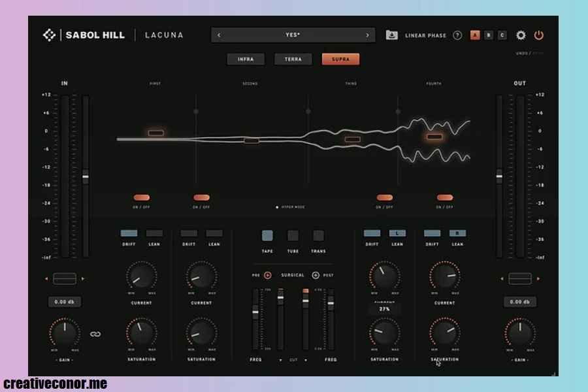Click the input GAIN knob
The width and height of the screenshot is (588, 392).
coord(65,333)
